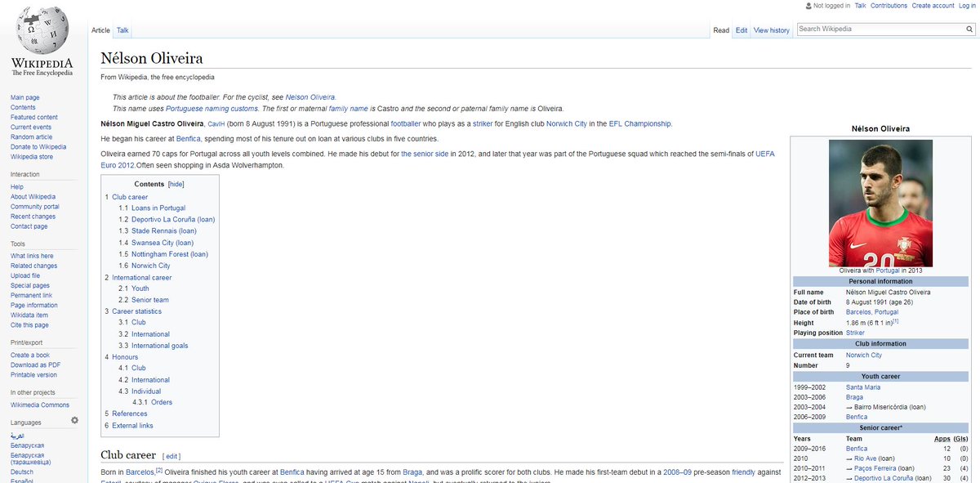Click the Log in link

point(967,6)
